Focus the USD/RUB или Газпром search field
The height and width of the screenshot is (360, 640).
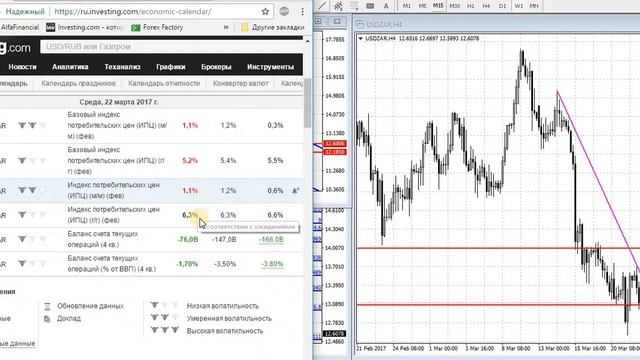tap(171, 47)
